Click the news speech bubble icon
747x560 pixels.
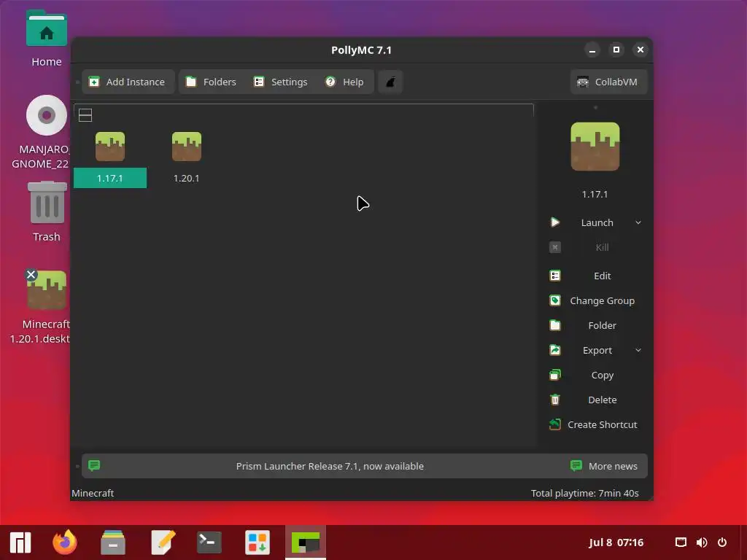click(94, 465)
